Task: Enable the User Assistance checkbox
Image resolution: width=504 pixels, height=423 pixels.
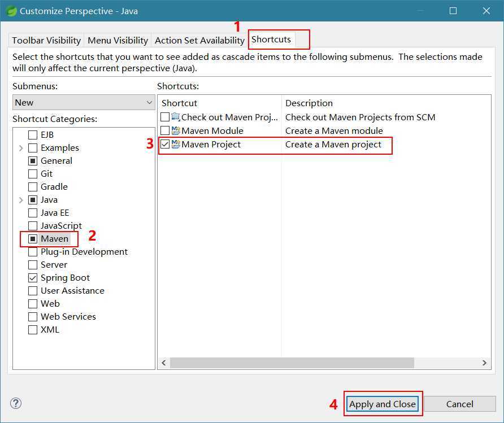Action: pyautogui.click(x=33, y=291)
